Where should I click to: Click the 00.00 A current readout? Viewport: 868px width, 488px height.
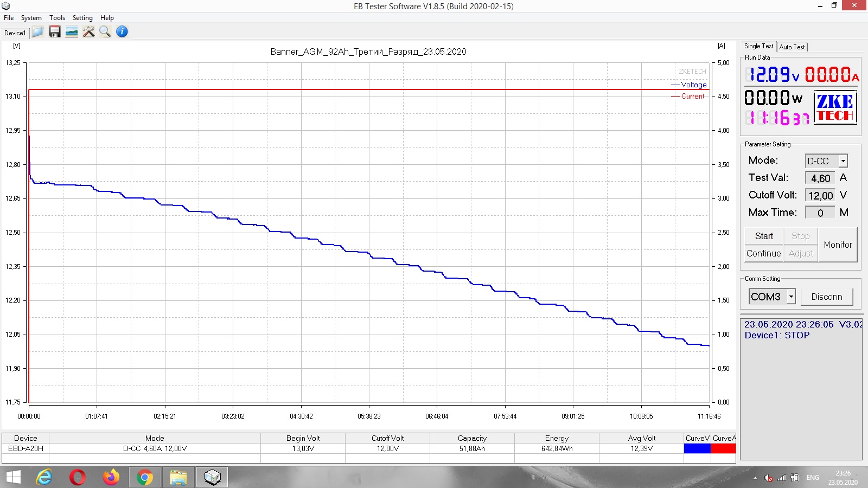pos(832,75)
